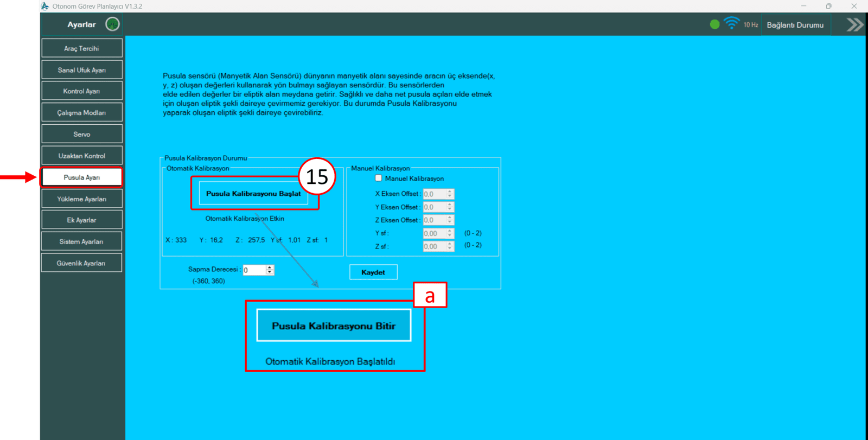868x440 pixels.
Task: Maximize the application window
Action: tap(828, 6)
